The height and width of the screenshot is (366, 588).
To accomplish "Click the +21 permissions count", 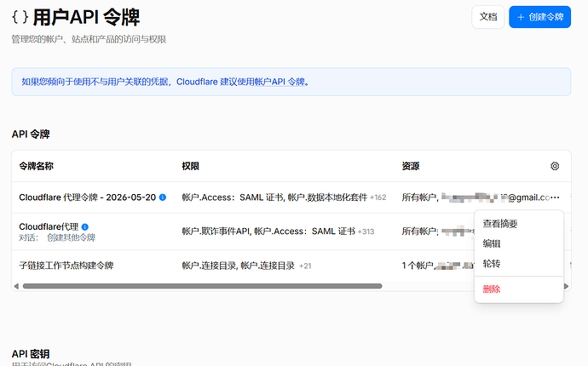I will [x=305, y=266].
